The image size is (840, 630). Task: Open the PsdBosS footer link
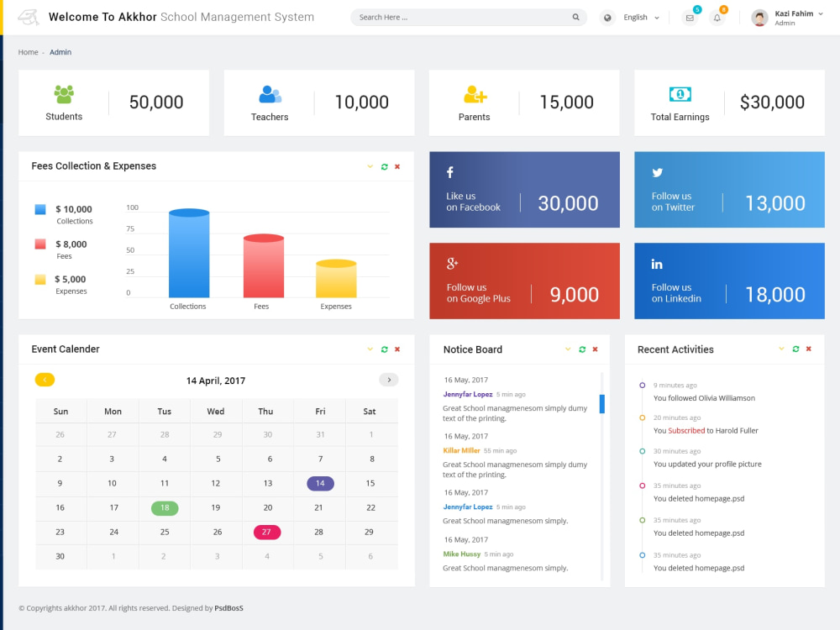tap(228, 608)
